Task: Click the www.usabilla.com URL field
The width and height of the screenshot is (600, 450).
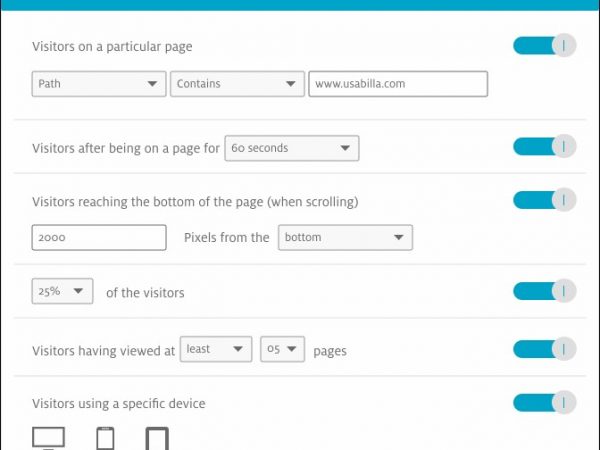Action: point(397,84)
